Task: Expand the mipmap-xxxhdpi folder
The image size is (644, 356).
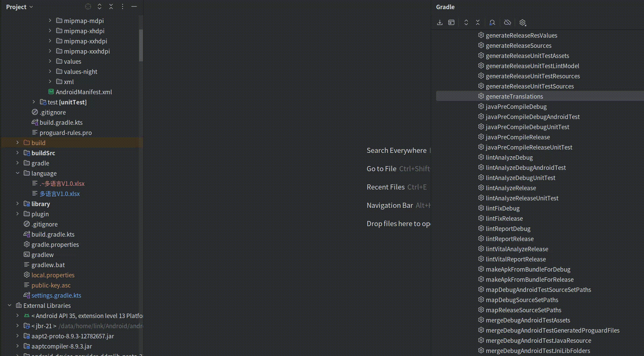Action: point(50,51)
